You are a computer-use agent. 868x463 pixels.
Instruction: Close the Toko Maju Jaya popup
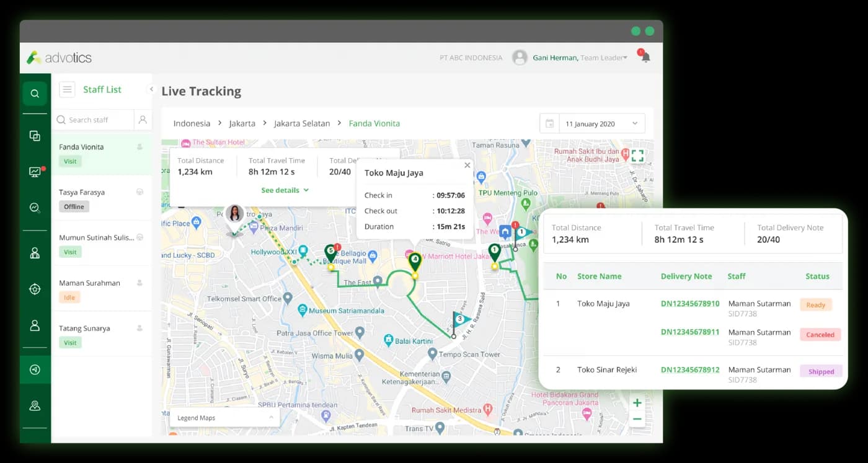coord(467,165)
